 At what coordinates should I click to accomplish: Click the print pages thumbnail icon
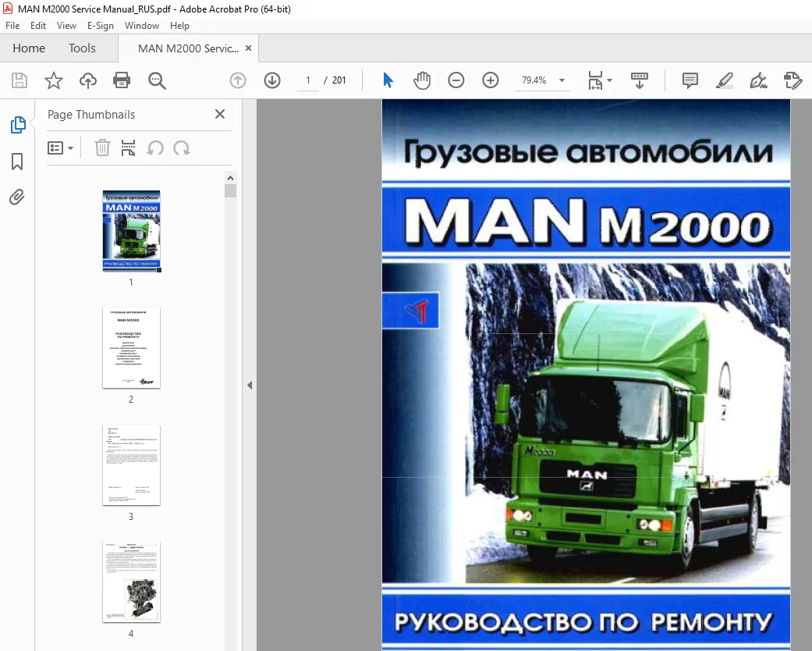coord(128,148)
